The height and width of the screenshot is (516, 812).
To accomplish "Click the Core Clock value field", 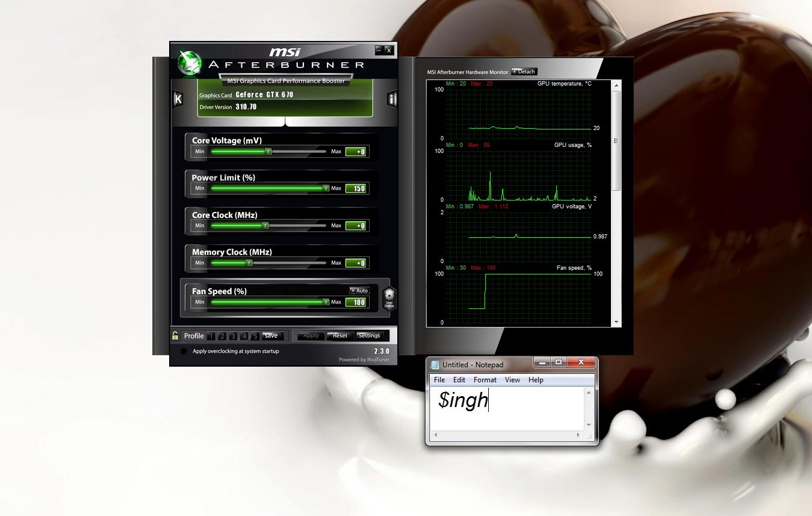I will point(356,226).
